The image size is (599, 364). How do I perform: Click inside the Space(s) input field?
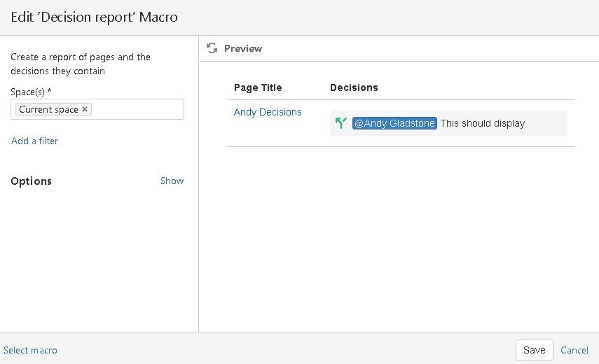coord(137,109)
